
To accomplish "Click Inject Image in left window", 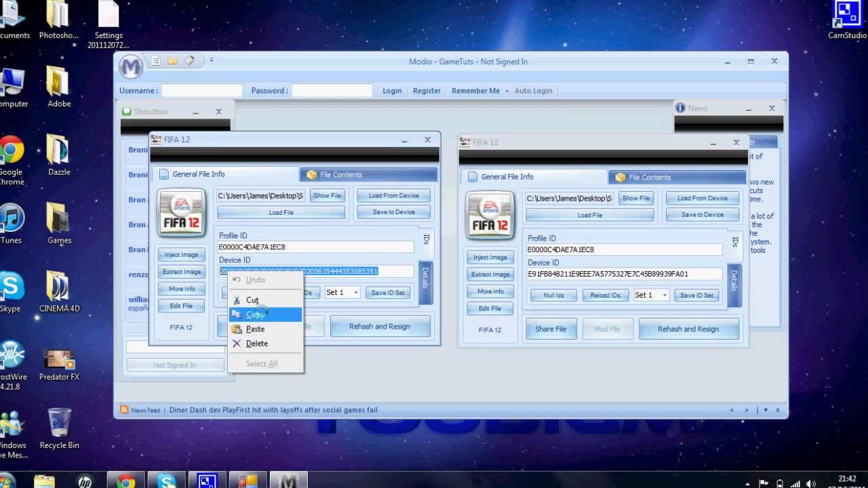I will click(x=182, y=255).
